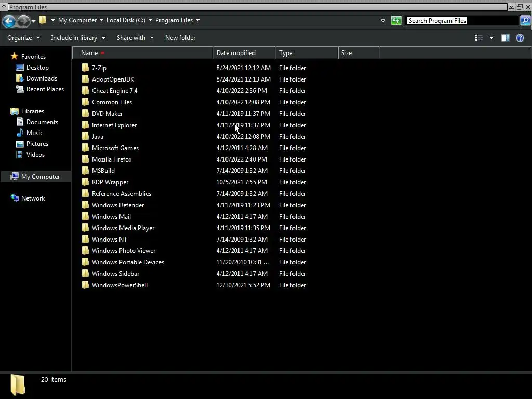This screenshot has width=532, height=399.
Task: Open the More view options arrow
Action: (x=491, y=38)
